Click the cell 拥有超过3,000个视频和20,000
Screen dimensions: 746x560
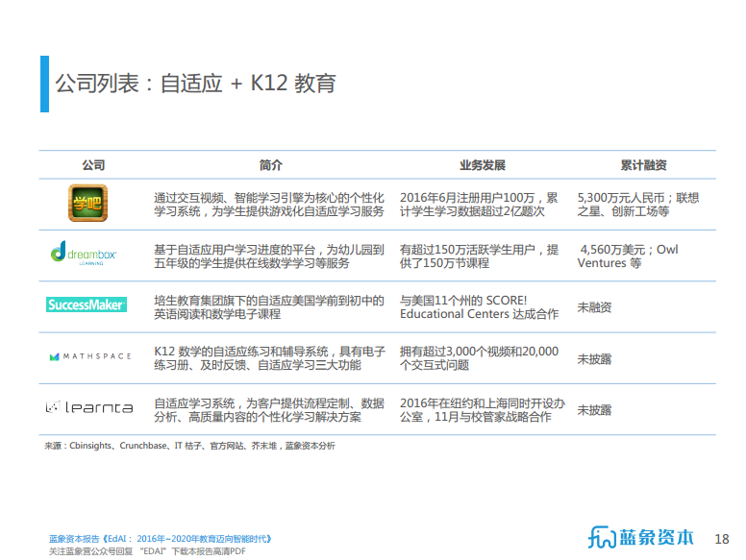pos(479,358)
